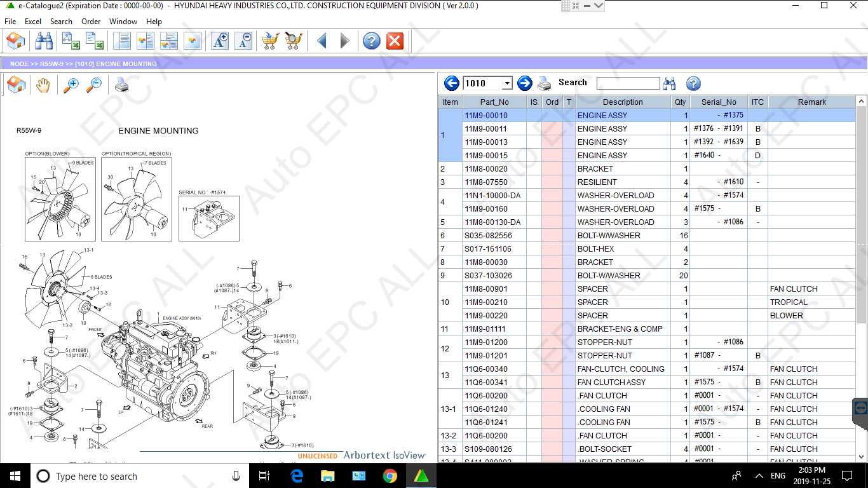
Task: Increase font size using the A+ icon
Action: (x=219, y=40)
